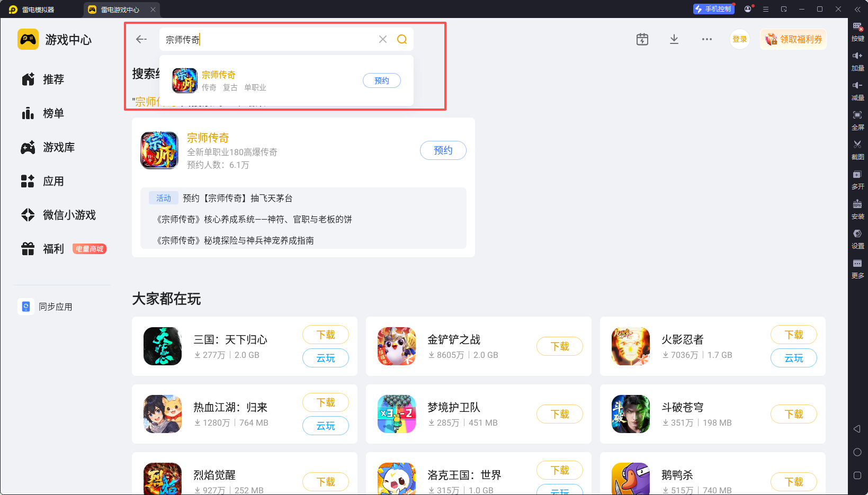Click the Android recent apps square button
The width and height of the screenshot is (868, 495).
click(857, 475)
